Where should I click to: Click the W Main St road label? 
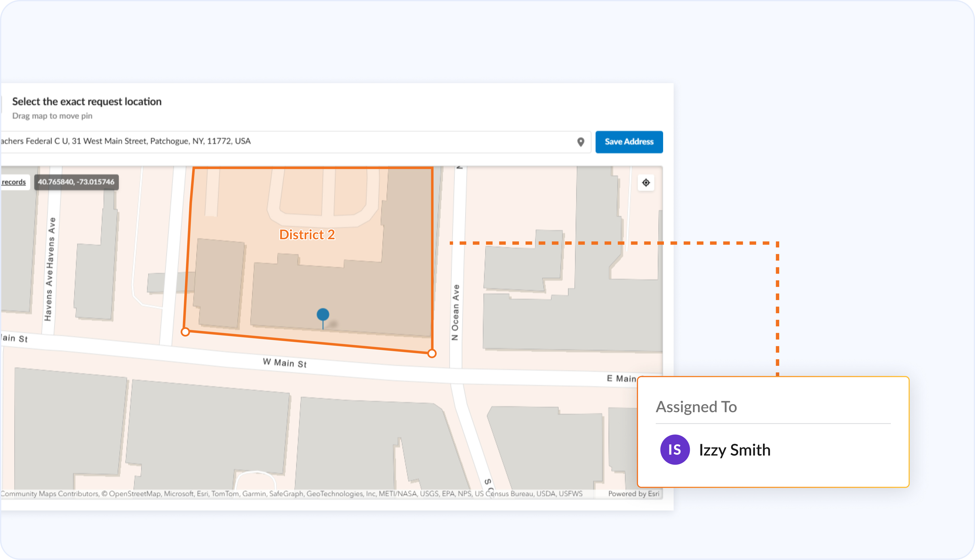285,363
